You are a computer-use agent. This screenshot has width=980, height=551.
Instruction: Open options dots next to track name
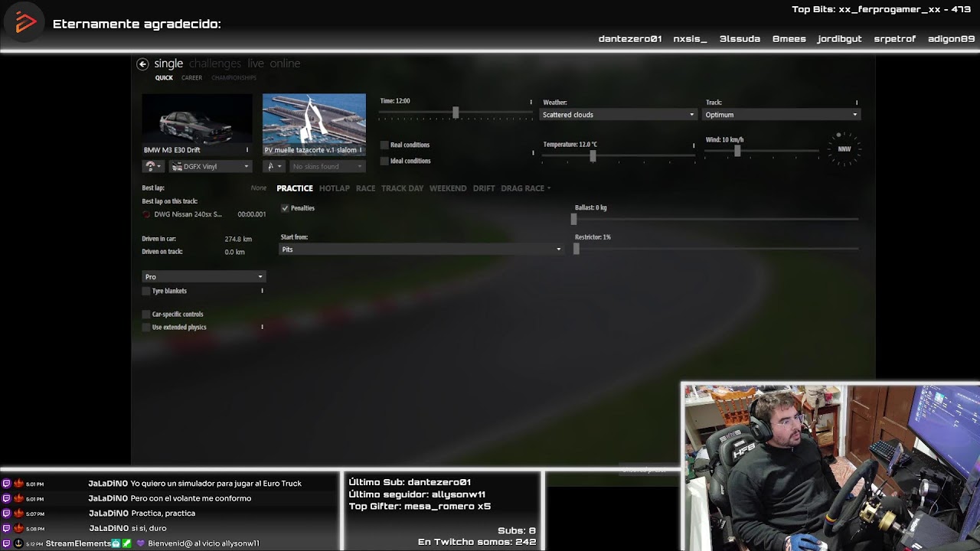(361, 150)
